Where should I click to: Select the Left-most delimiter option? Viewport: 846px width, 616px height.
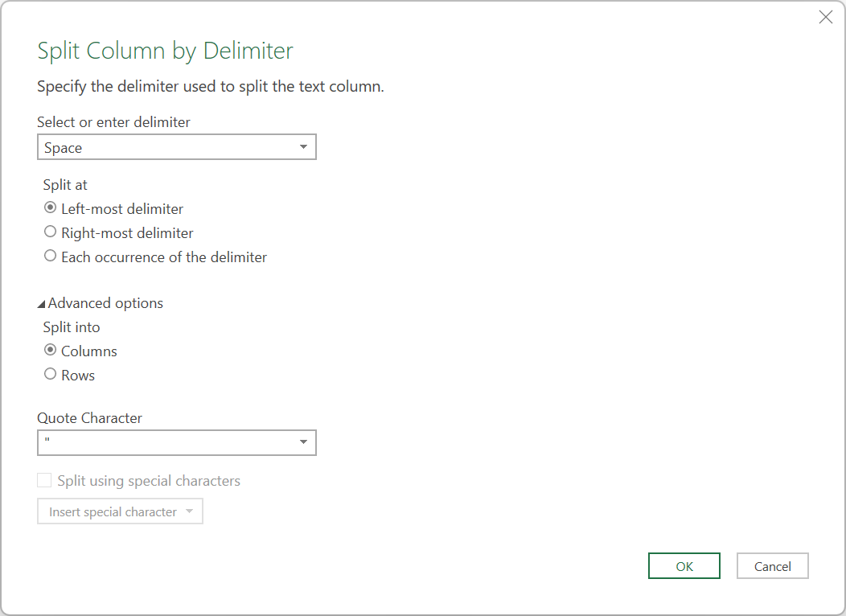(50, 207)
